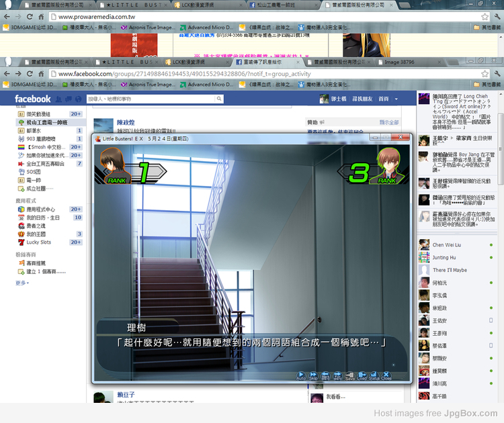Open the Load menu in game
504x423 pixels.
pyautogui.click(x=362, y=376)
